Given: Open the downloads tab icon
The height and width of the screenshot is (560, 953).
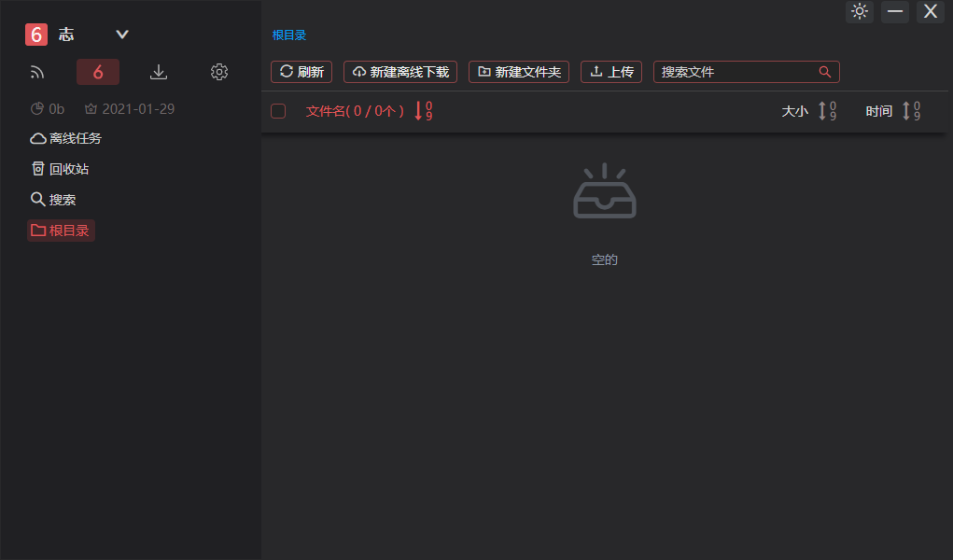Looking at the screenshot, I should click(x=159, y=72).
